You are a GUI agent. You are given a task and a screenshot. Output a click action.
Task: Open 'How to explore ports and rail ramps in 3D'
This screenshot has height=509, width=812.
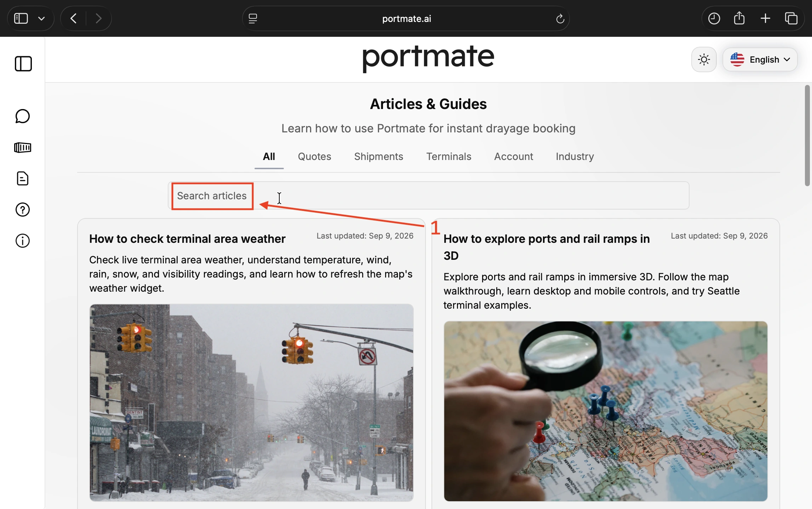(547, 247)
